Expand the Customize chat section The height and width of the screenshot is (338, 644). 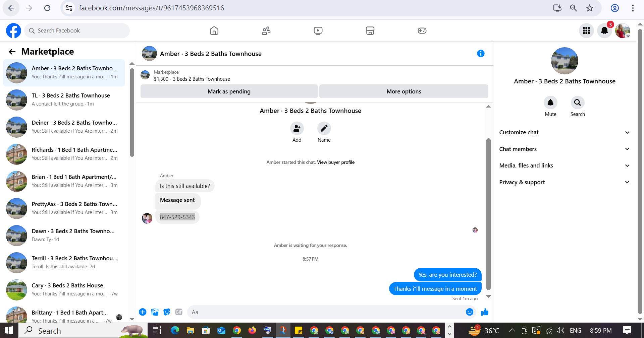(565, 132)
